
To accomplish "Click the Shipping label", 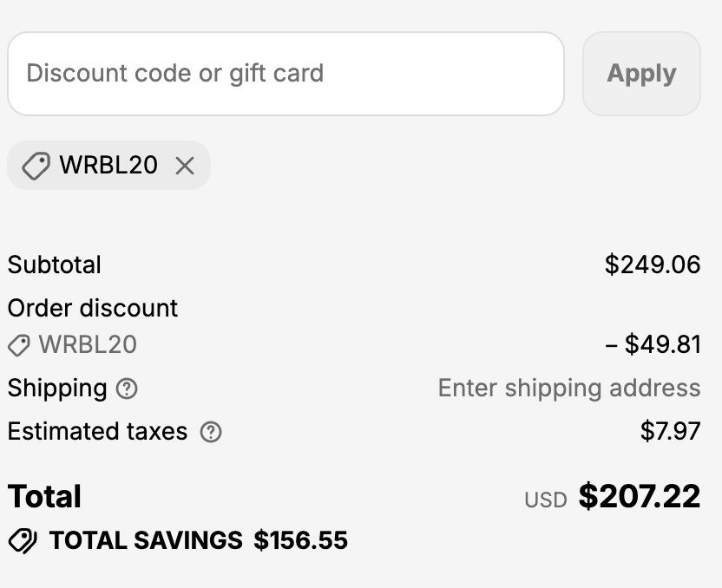I will click(x=57, y=388).
